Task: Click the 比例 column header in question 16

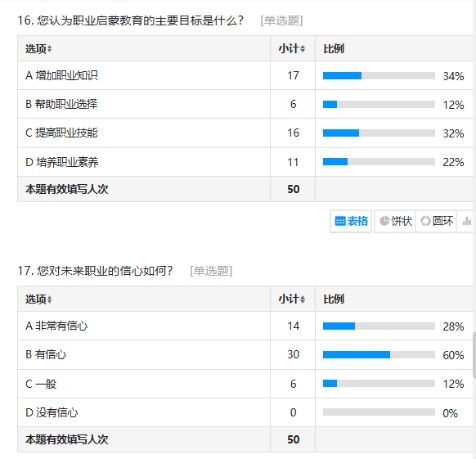Action: pos(334,49)
